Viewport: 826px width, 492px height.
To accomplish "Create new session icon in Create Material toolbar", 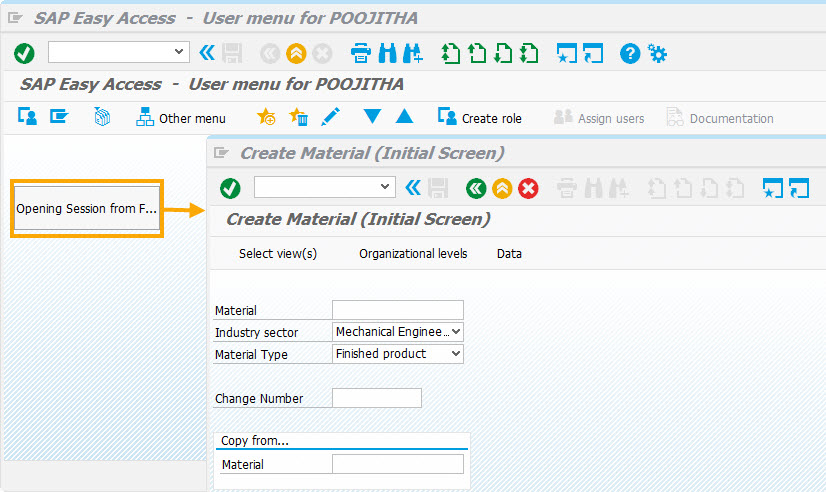I will click(x=773, y=188).
